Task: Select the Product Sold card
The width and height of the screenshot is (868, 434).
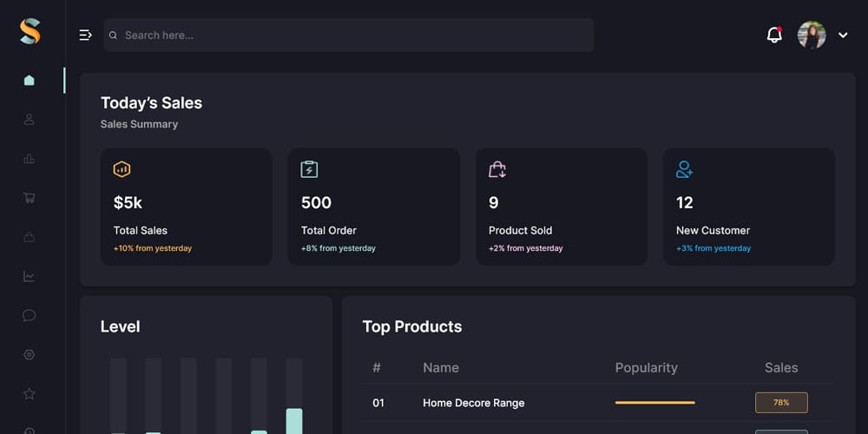Action: [561, 207]
